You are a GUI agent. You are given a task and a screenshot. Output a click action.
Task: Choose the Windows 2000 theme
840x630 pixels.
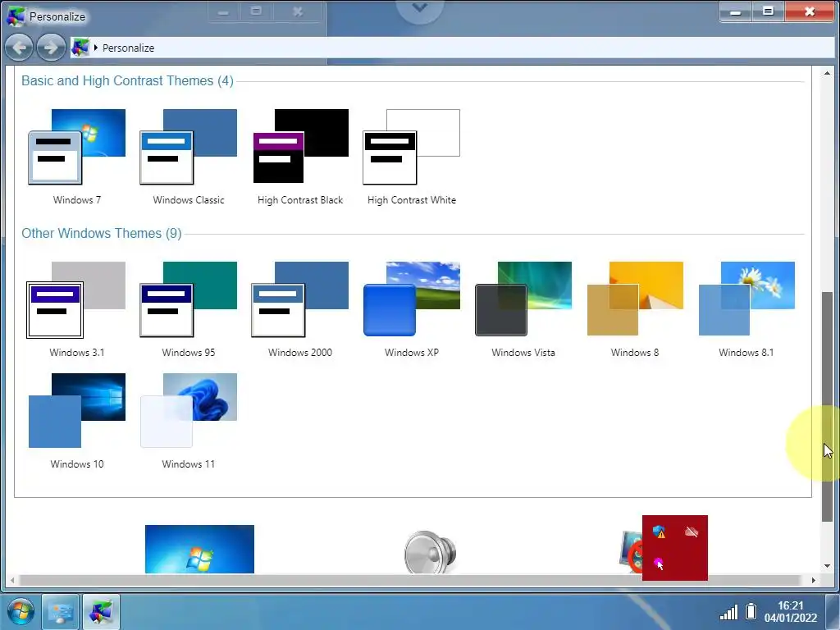point(300,309)
